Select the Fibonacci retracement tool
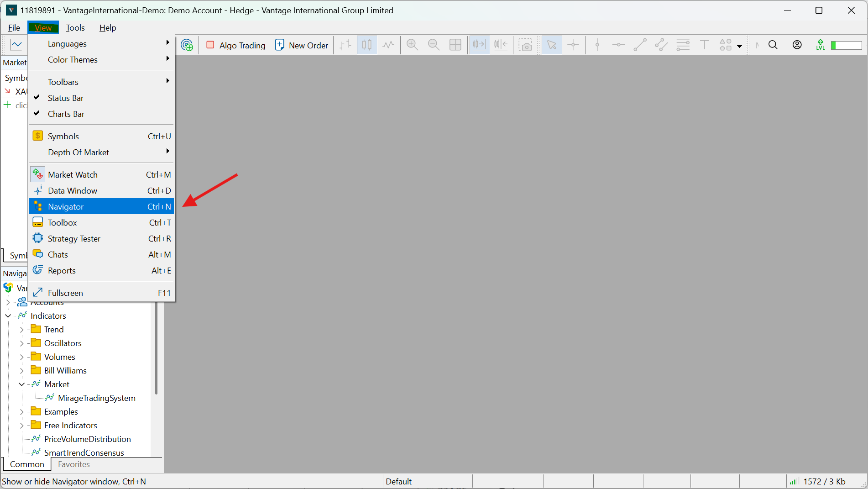Viewport: 868px width, 489px height. point(683,45)
